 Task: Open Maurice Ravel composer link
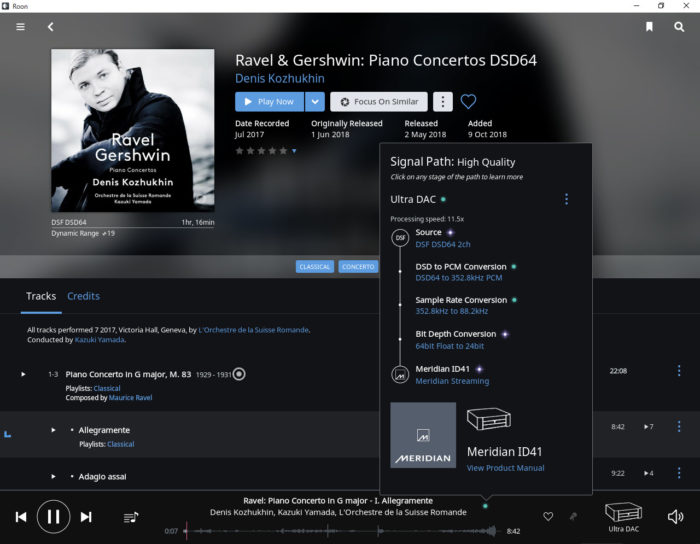coord(130,398)
